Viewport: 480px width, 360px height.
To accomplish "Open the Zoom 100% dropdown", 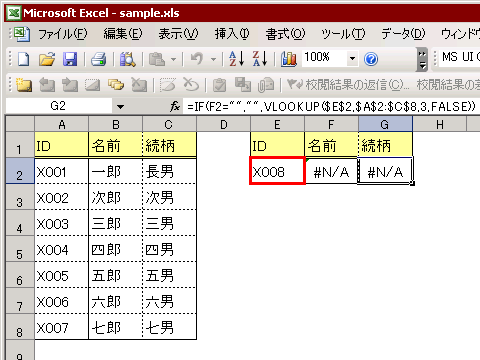I will tap(352, 59).
